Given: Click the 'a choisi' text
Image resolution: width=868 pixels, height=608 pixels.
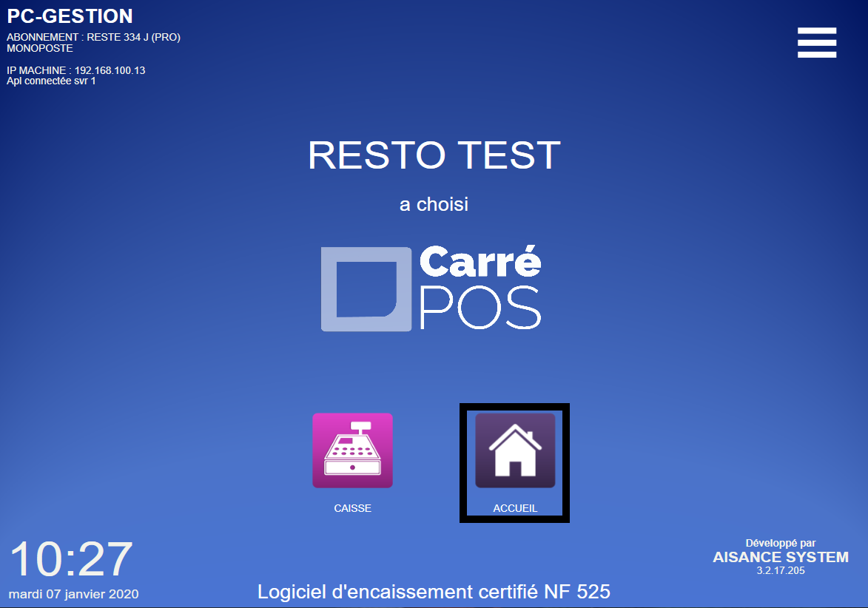Looking at the screenshot, I should coord(434,204).
